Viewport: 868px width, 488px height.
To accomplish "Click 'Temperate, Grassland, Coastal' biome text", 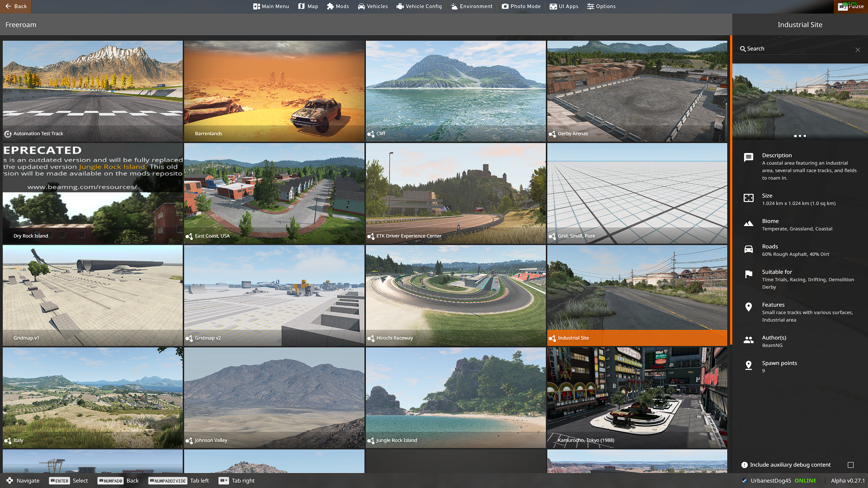I will [797, 229].
